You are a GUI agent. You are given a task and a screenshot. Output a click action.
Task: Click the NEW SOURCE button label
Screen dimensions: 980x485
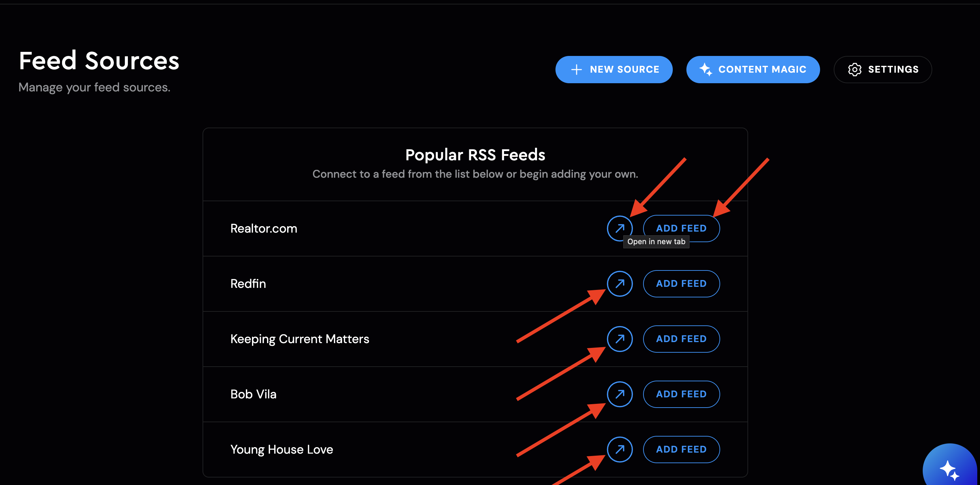click(x=624, y=70)
